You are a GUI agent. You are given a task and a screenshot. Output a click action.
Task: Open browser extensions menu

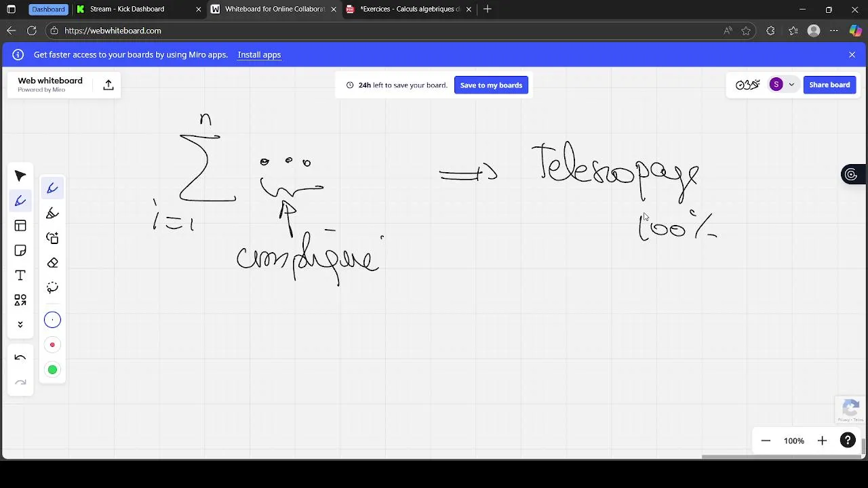pos(770,30)
